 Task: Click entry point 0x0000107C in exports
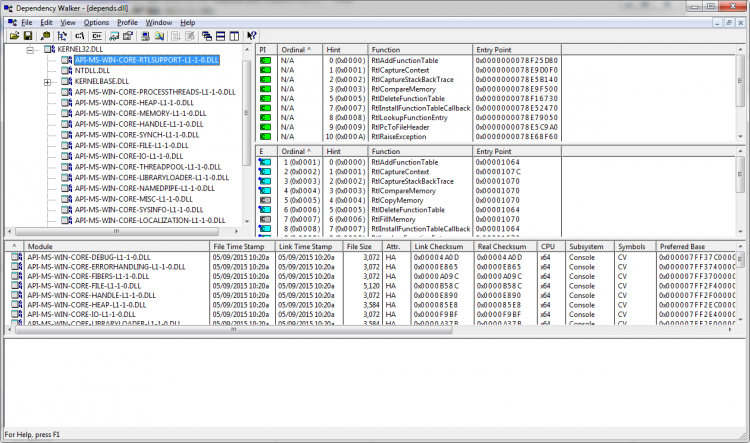pyautogui.click(x=498, y=172)
